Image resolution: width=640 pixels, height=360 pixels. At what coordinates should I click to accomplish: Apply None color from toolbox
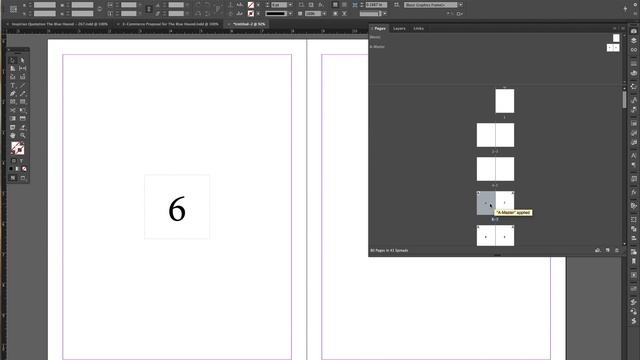pos(24,169)
